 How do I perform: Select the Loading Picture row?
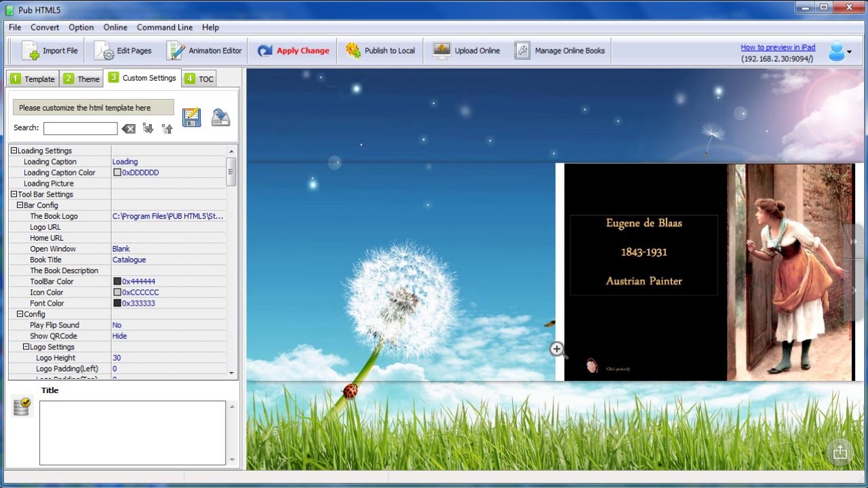point(117,183)
